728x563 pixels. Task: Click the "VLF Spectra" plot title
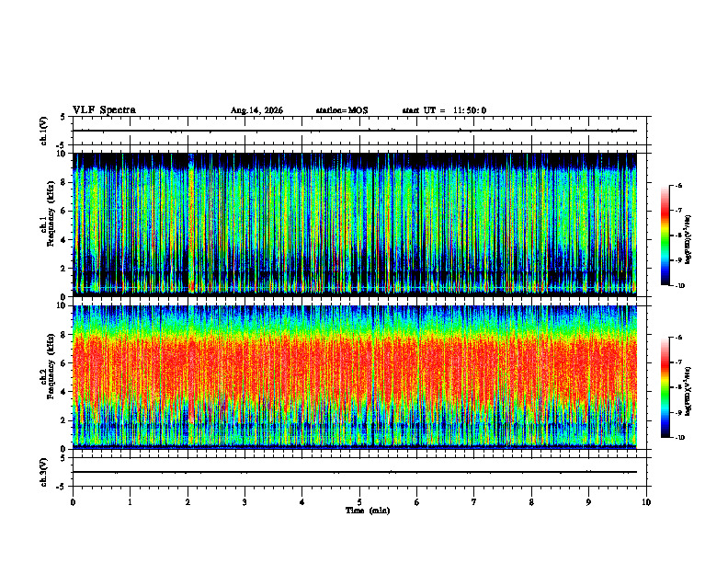click(x=104, y=110)
